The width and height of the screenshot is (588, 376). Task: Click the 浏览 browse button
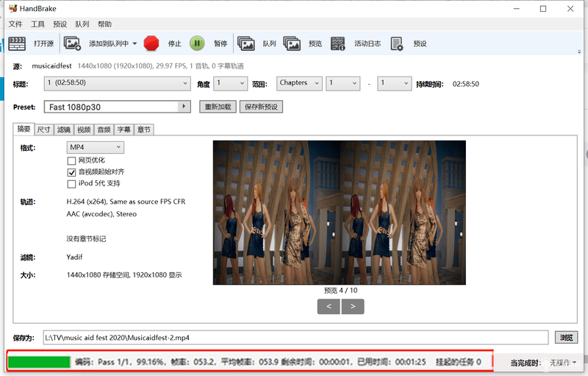pos(566,337)
